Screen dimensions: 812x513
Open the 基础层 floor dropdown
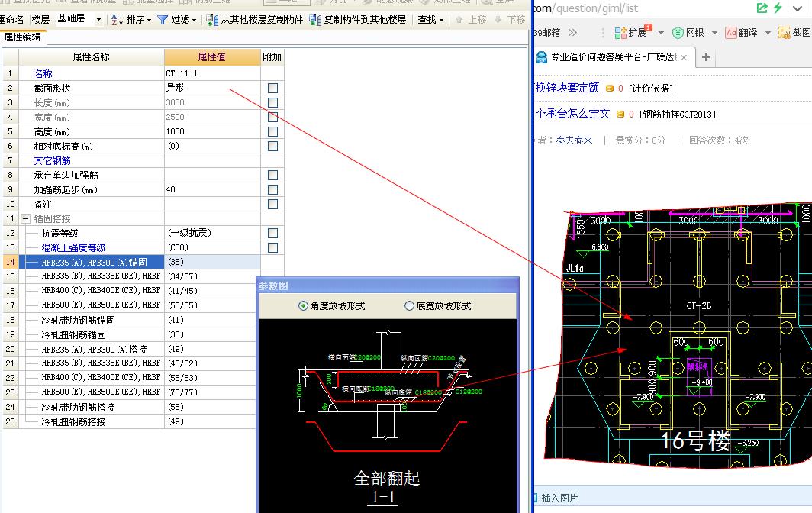point(98,20)
